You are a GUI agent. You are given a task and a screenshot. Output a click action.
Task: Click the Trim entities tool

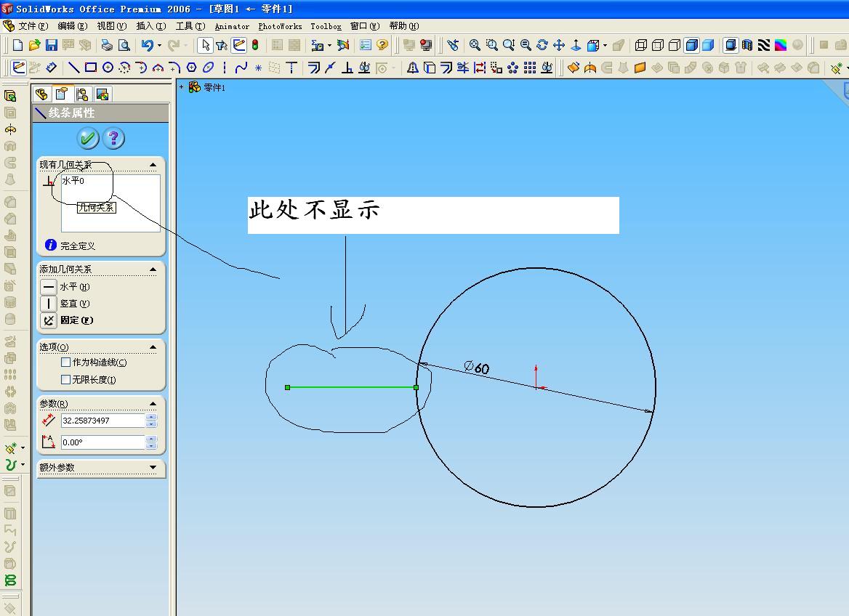pyautogui.click(x=463, y=68)
